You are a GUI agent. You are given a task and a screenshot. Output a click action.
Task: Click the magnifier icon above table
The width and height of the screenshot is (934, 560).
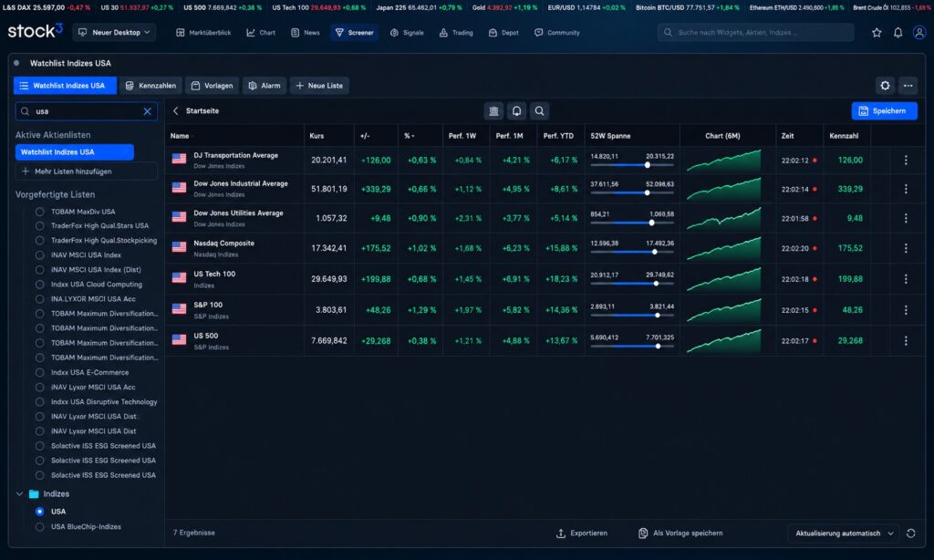tap(539, 110)
